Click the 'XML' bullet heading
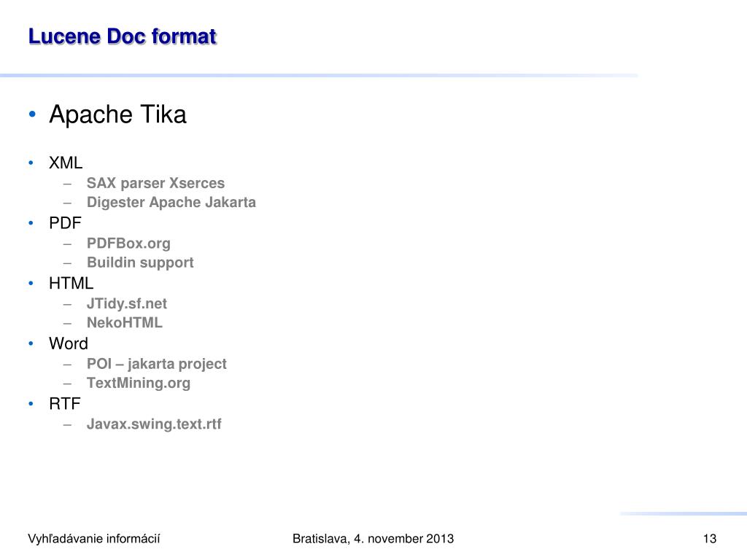The image size is (747, 560). point(66,163)
